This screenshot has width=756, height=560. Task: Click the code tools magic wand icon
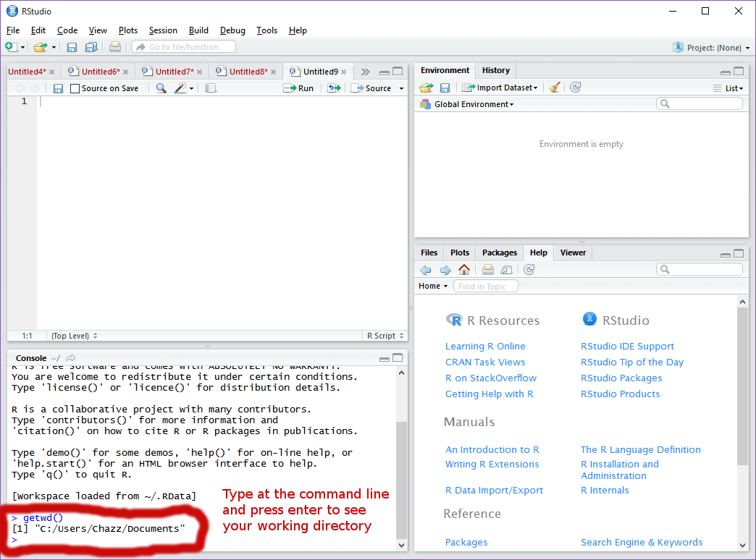tap(180, 88)
